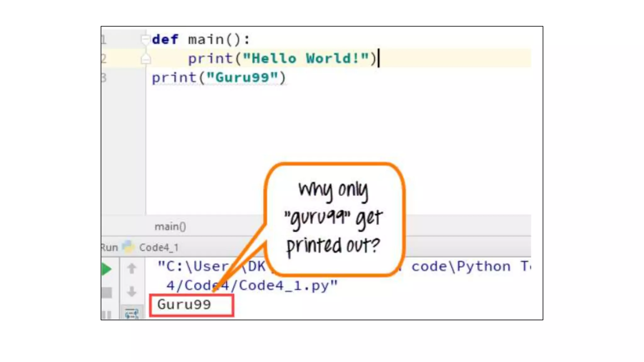The width and height of the screenshot is (644, 362).
Task: Click the Pause output icon
Action: 107,315
